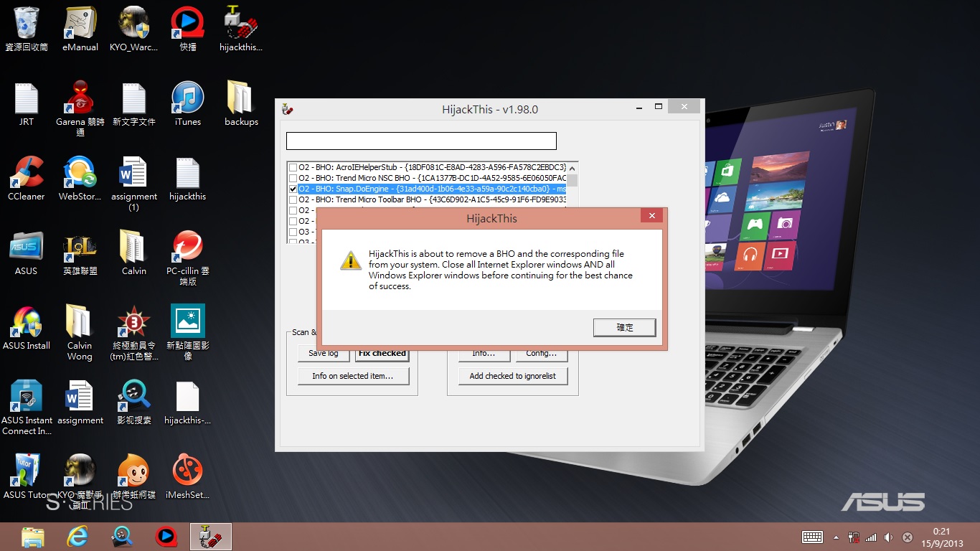
Task: Launch iTunes from the desktop
Action: click(188, 104)
